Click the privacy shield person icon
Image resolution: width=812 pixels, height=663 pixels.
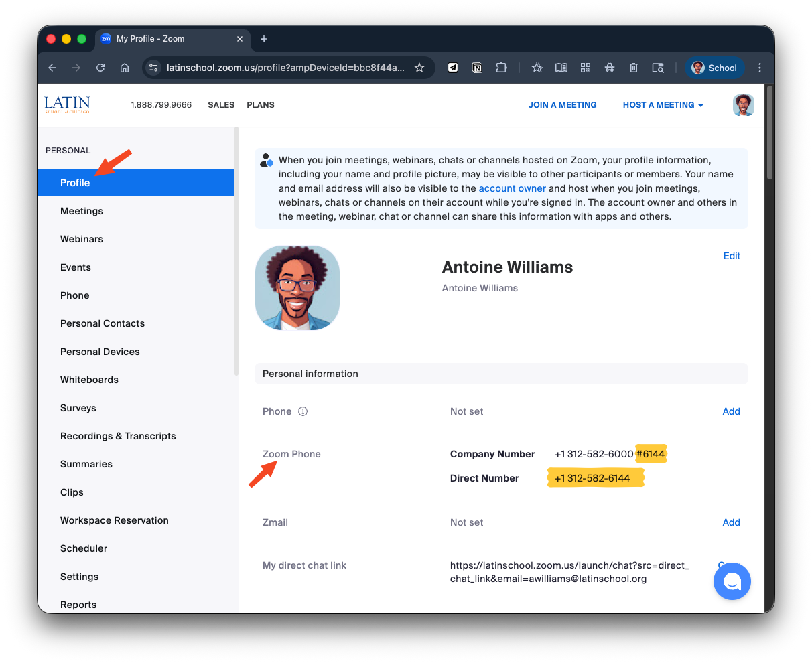click(267, 160)
